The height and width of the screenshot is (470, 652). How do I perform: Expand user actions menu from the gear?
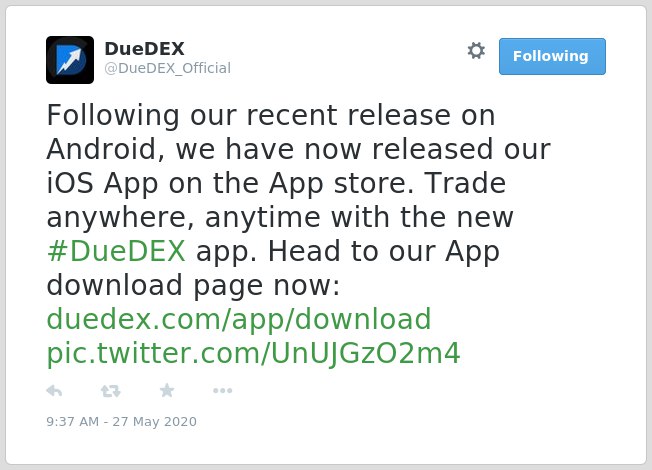(x=476, y=51)
